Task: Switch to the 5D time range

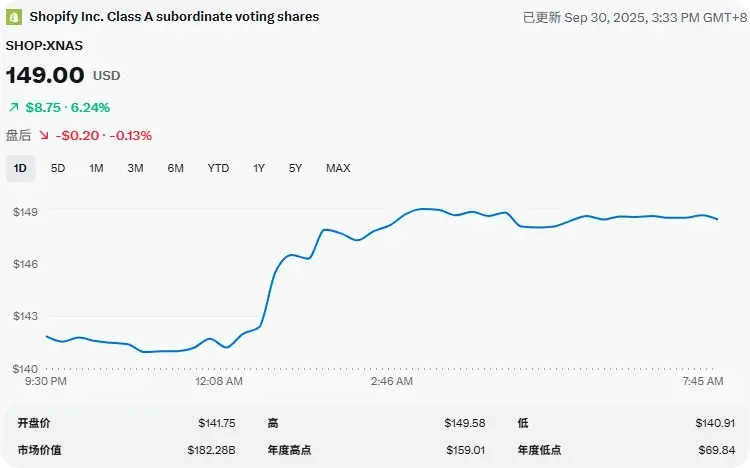Action: (x=58, y=168)
